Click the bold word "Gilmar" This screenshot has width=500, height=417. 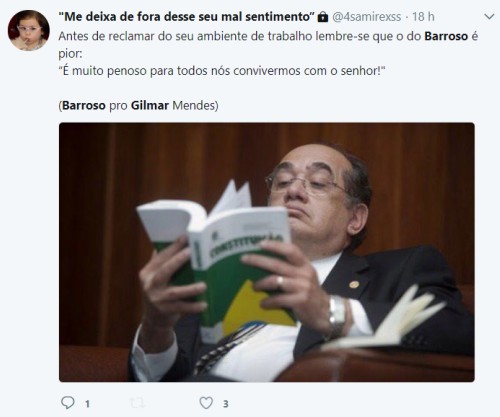150,106
